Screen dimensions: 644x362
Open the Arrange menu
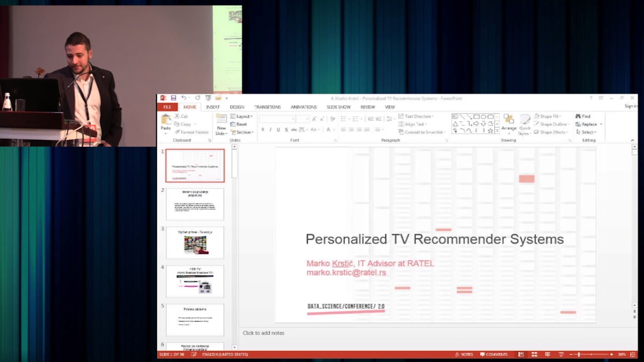tap(509, 124)
